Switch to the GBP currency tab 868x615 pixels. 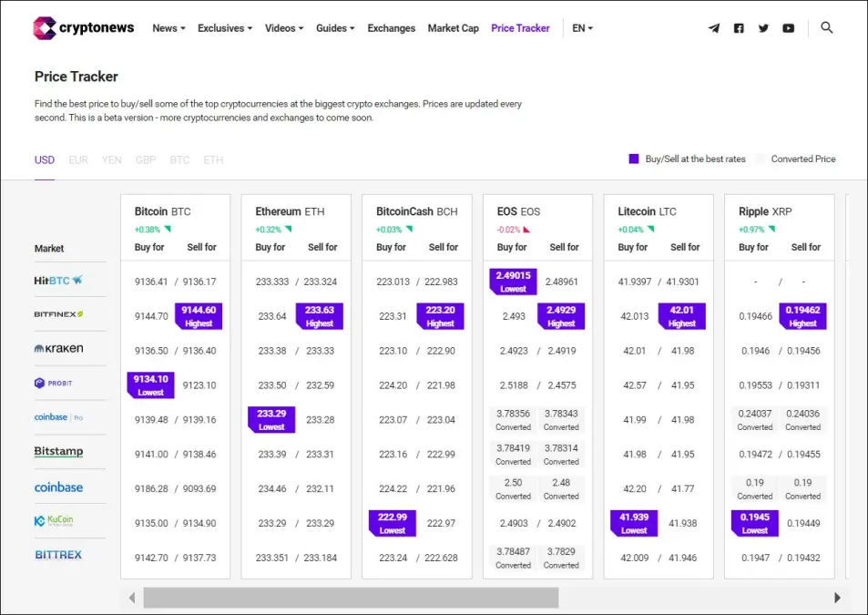point(146,160)
